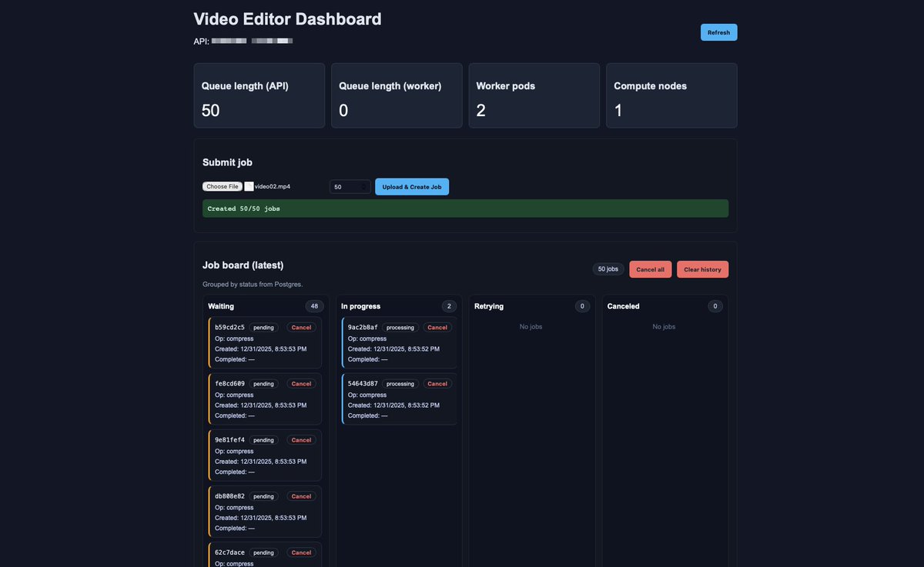Cancel processing job 54643d87

pyautogui.click(x=437, y=383)
